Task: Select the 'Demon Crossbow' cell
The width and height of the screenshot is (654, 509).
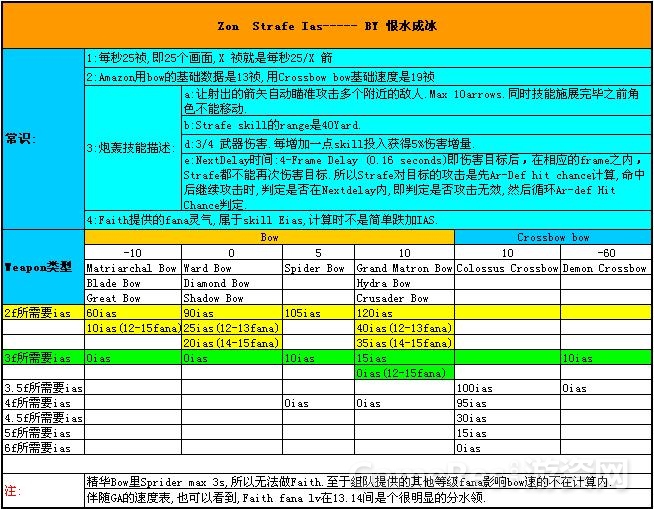Action: (606, 268)
